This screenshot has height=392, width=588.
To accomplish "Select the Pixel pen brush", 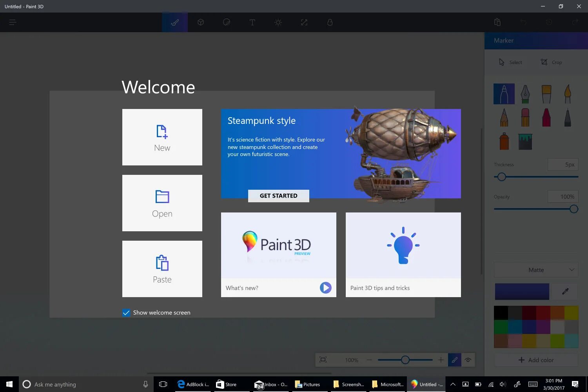I will (x=568, y=117).
